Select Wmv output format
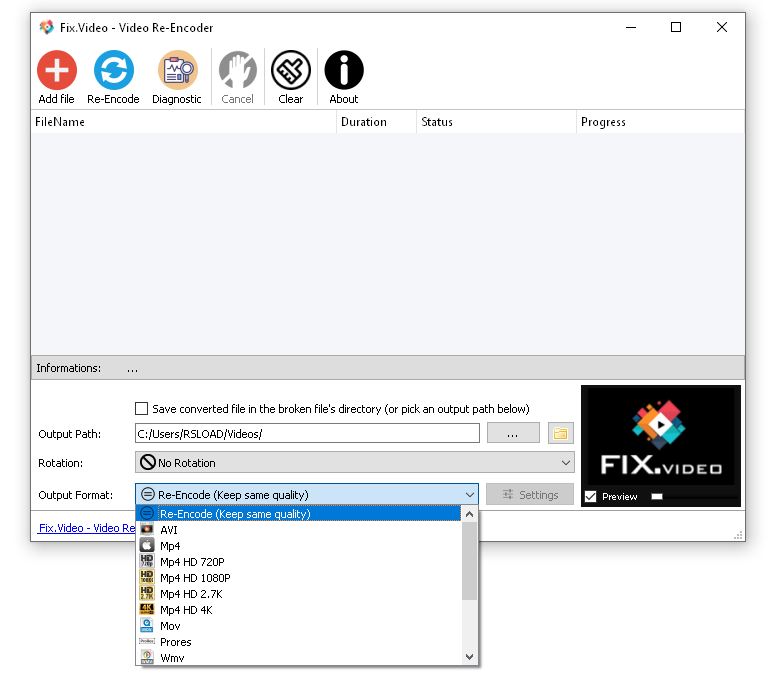 pos(299,657)
